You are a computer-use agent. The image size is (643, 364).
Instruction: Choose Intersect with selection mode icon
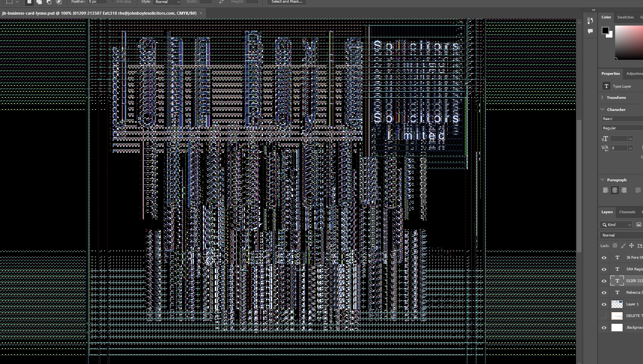point(59,2)
